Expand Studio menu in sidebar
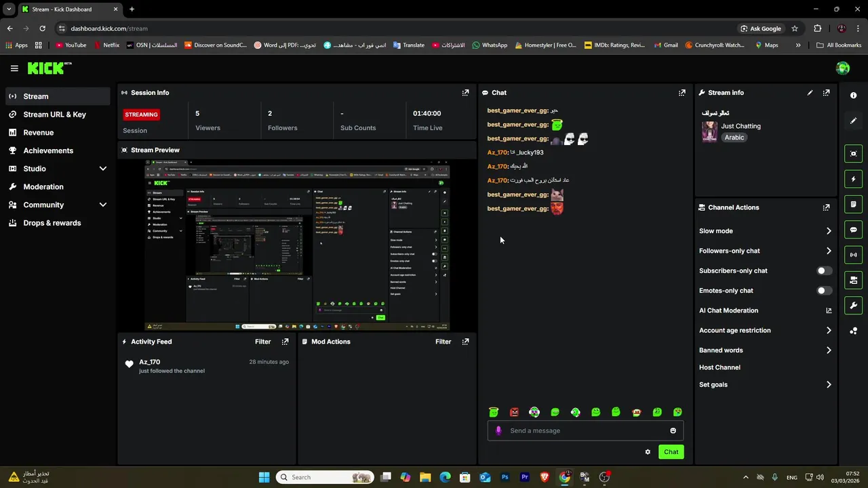The image size is (868, 488). [103, 169]
